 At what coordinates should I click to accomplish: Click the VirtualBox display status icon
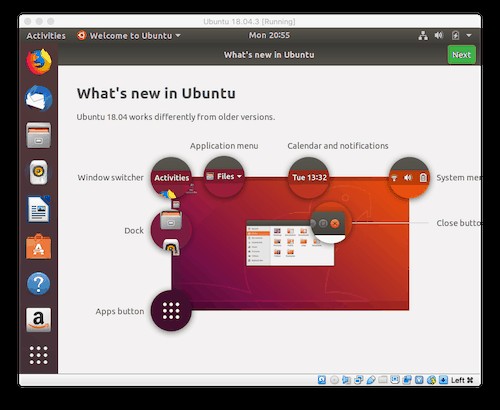pos(395,380)
